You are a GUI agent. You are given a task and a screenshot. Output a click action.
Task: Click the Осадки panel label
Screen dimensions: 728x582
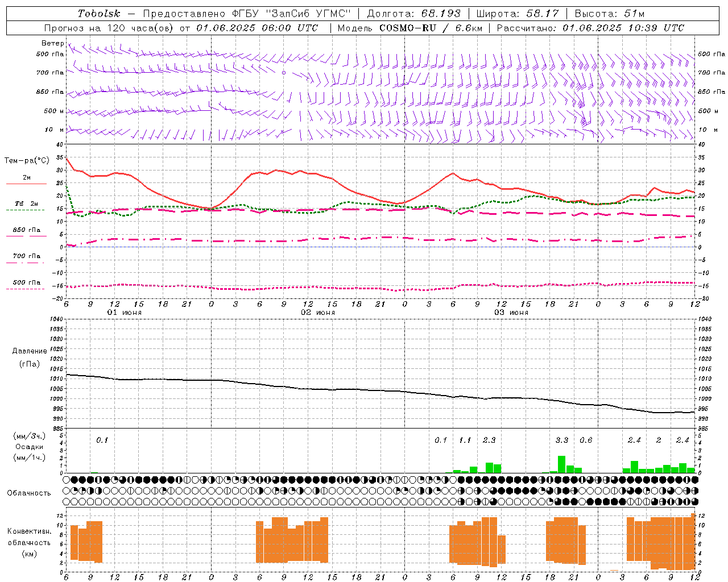pos(30,447)
